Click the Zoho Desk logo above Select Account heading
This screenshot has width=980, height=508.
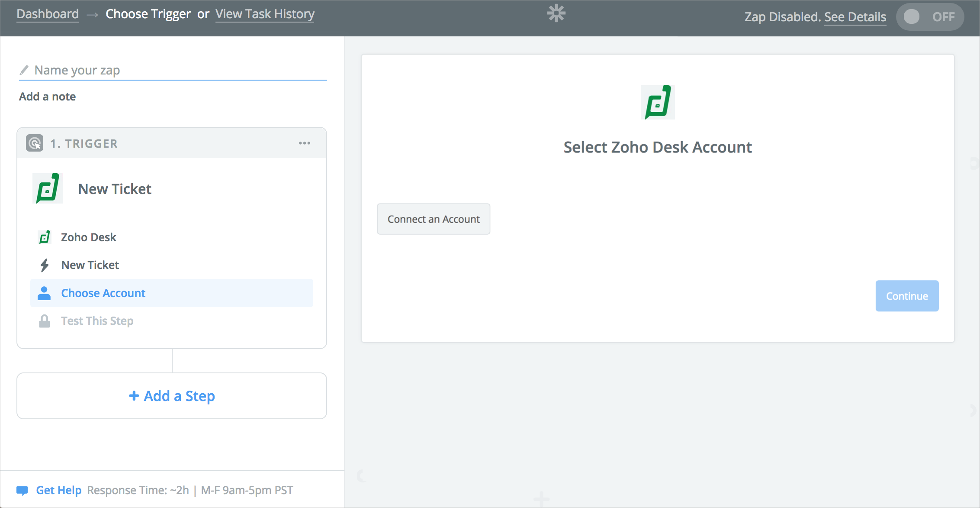[x=657, y=102]
